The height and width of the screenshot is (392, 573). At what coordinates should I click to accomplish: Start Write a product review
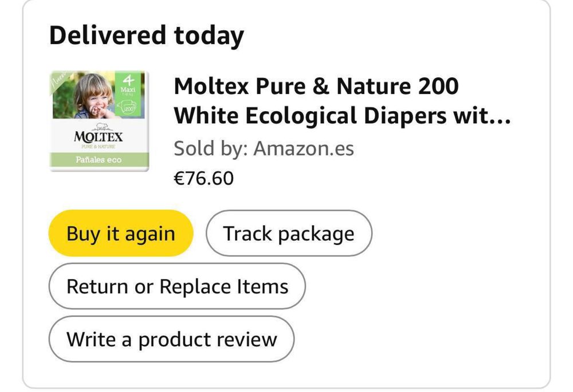point(171,339)
